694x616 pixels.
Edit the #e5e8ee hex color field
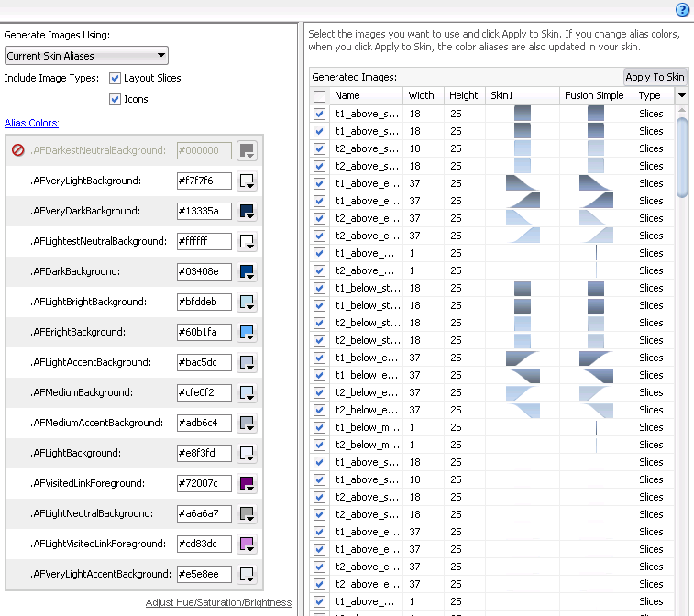click(204, 574)
